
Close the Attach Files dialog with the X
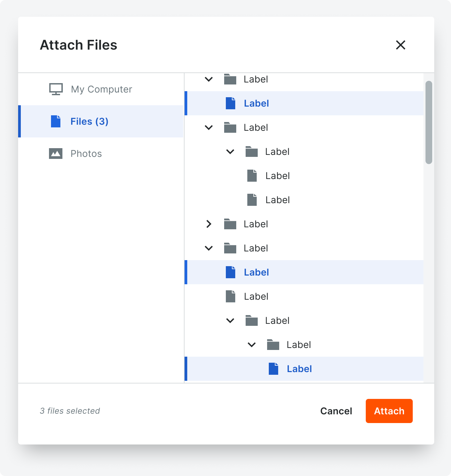click(x=401, y=45)
